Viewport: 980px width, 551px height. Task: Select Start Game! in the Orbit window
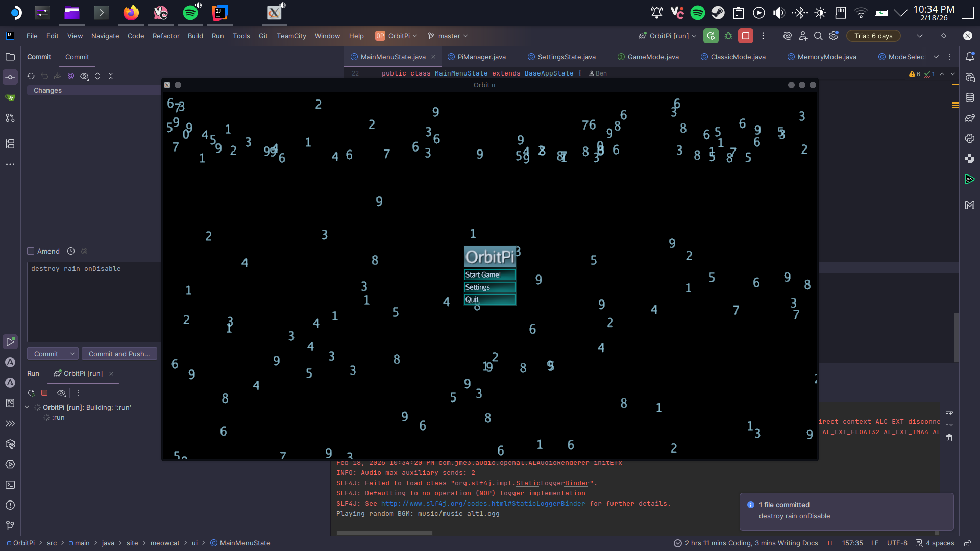pyautogui.click(x=482, y=274)
